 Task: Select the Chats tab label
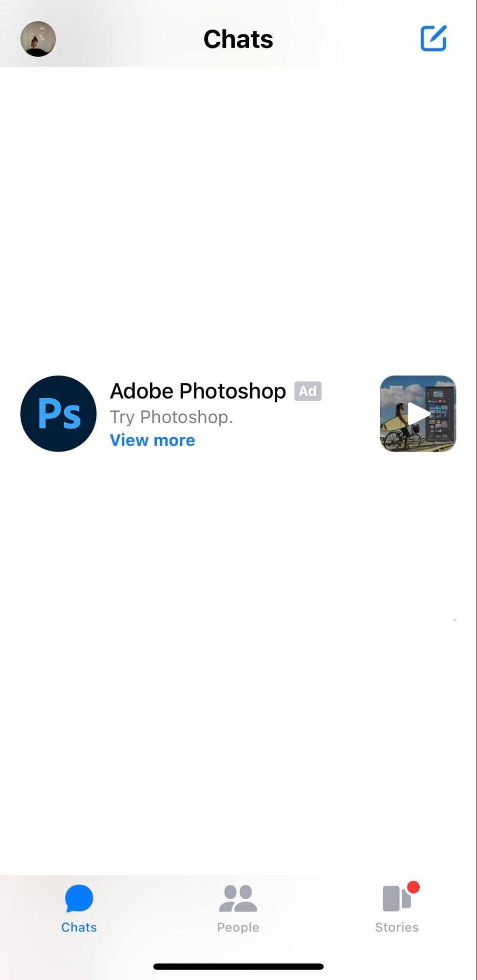click(x=79, y=927)
